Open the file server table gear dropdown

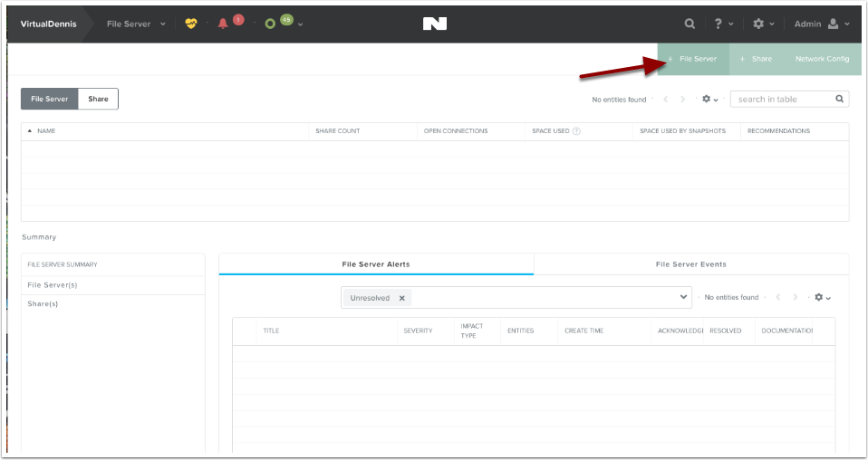click(x=709, y=100)
